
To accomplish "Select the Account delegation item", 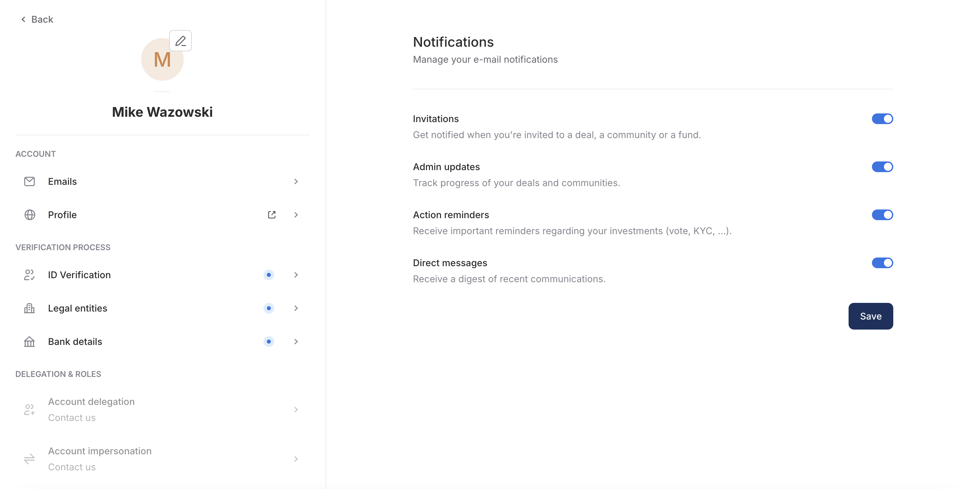I will click(162, 410).
